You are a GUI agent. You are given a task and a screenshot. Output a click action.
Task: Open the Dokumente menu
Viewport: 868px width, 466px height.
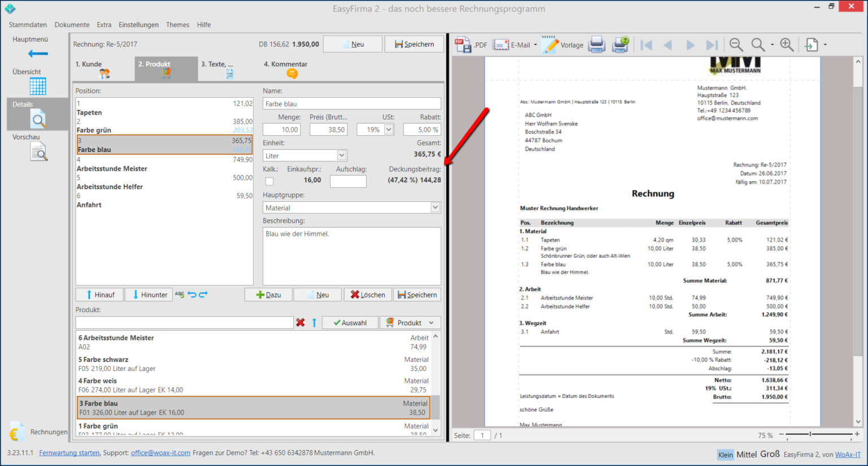pos(72,25)
